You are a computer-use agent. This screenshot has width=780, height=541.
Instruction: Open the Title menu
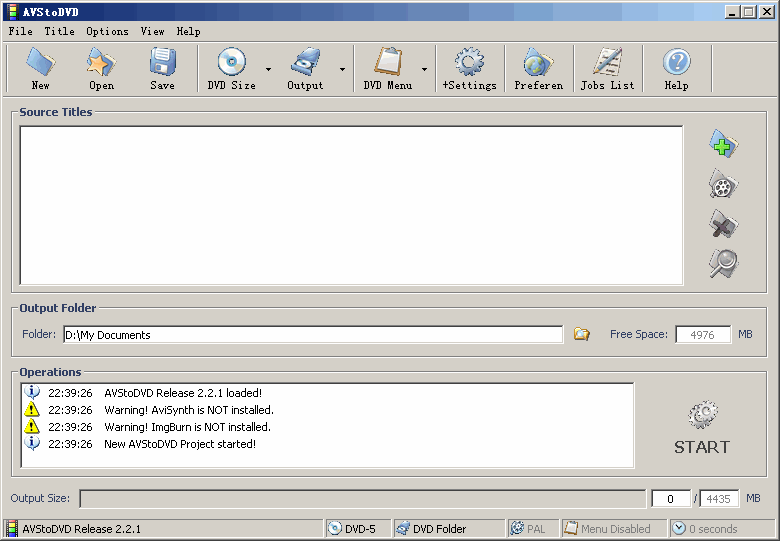coord(59,31)
